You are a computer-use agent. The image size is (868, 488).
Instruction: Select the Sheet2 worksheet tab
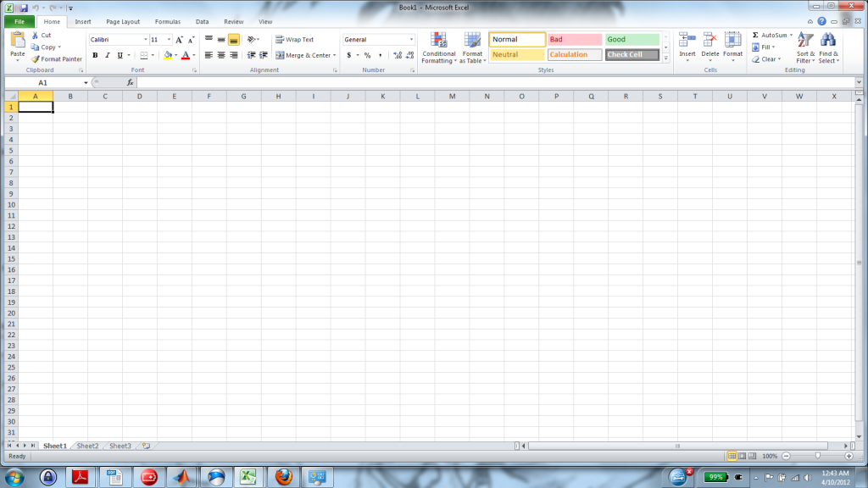tap(87, 446)
